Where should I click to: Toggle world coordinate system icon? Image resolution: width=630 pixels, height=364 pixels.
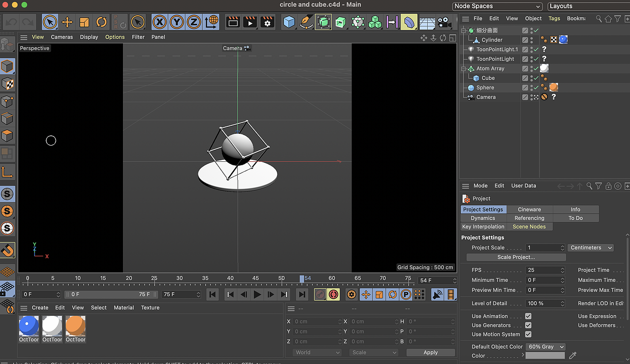(x=212, y=22)
